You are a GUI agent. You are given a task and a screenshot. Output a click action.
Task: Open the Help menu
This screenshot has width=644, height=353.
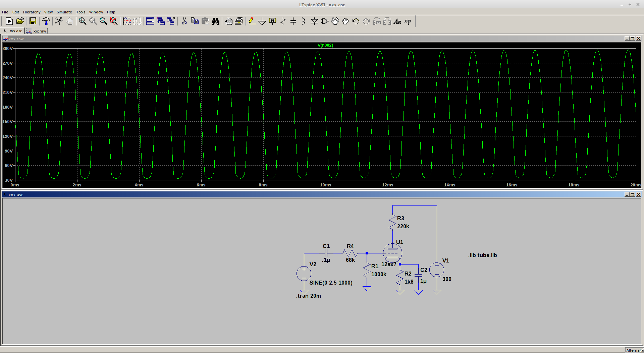click(111, 12)
